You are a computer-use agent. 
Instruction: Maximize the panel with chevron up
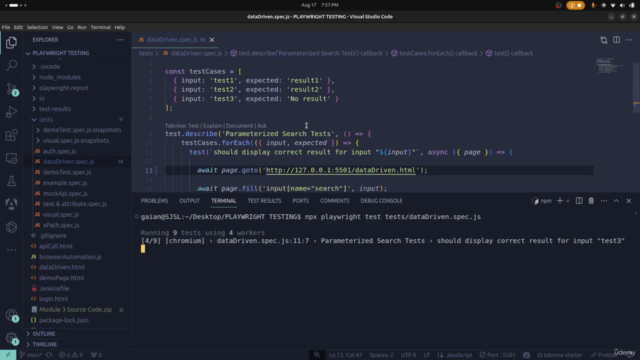pyautogui.click(x=616, y=201)
